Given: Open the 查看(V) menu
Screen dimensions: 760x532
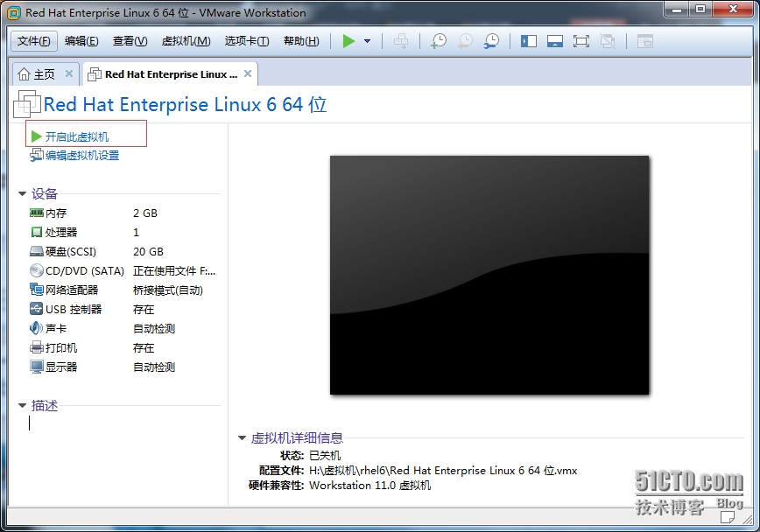Looking at the screenshot, I should coord(130,41).
